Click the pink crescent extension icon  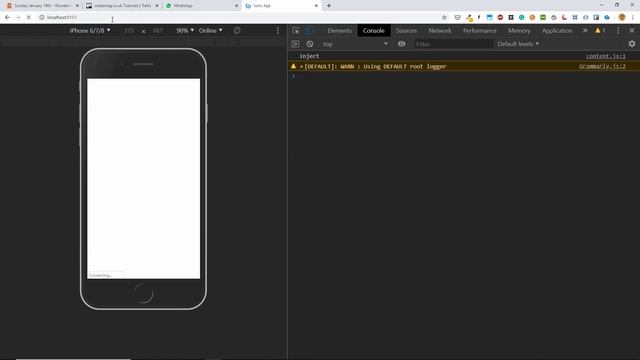(564, 18)
